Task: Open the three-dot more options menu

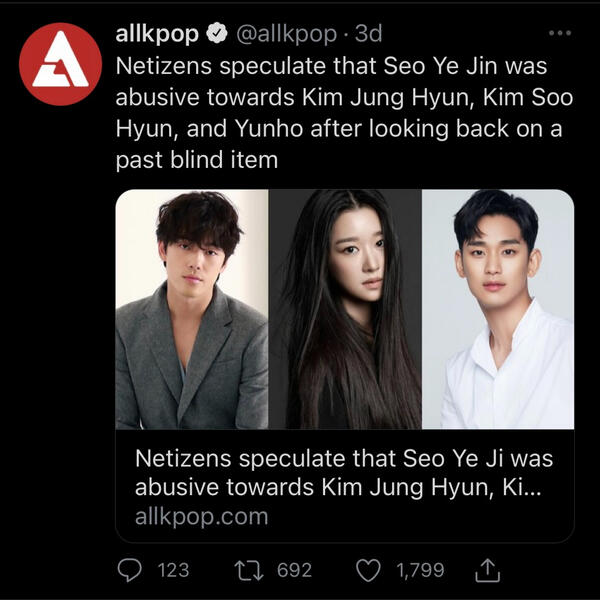Action: [560, 33]
